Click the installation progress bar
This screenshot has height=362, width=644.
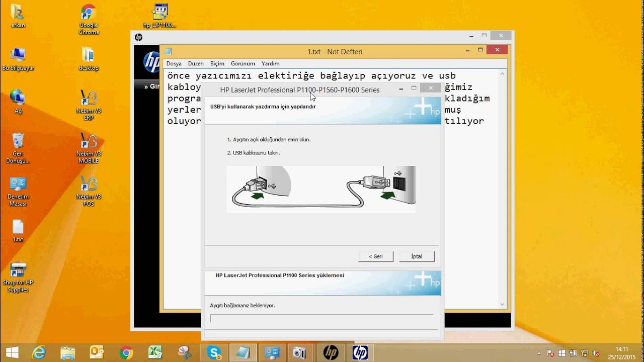pyautogui.click(x=321, y=318)
